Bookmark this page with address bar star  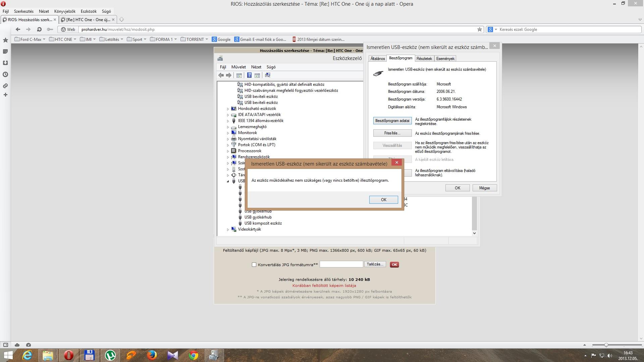point(480,29)
